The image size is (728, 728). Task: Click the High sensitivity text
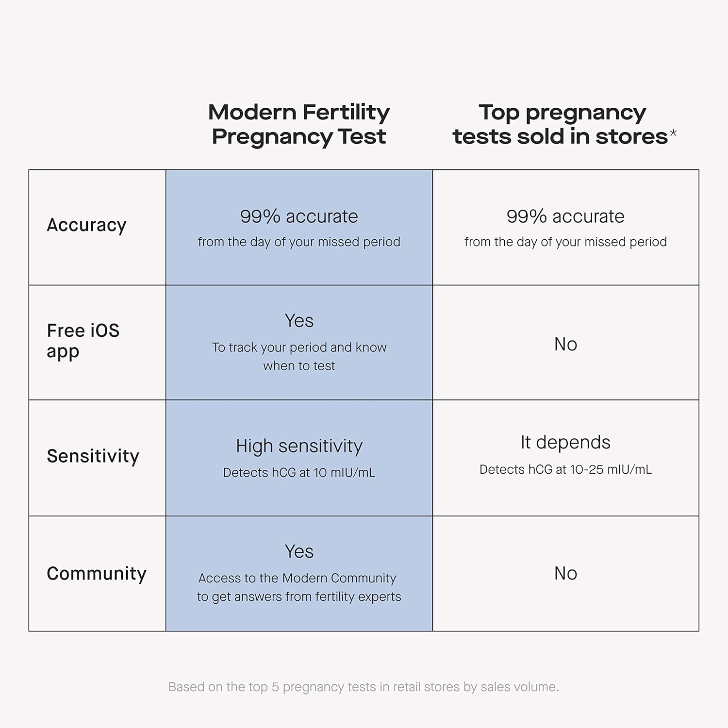click(x=299, y=446)
